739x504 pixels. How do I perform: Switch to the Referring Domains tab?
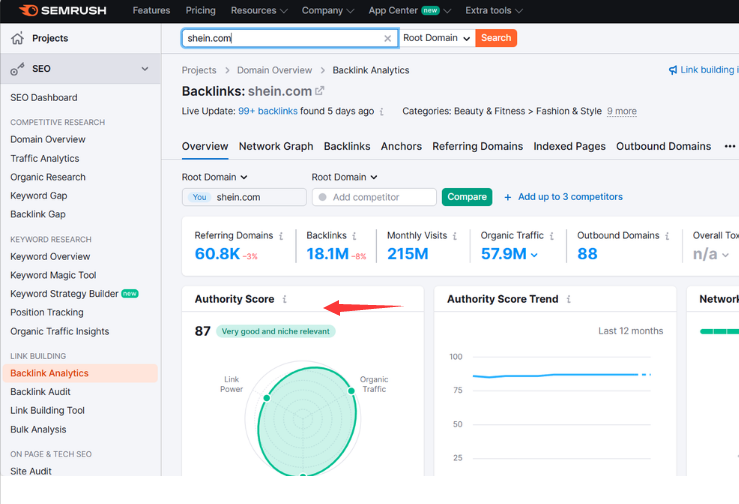[477, 146]
